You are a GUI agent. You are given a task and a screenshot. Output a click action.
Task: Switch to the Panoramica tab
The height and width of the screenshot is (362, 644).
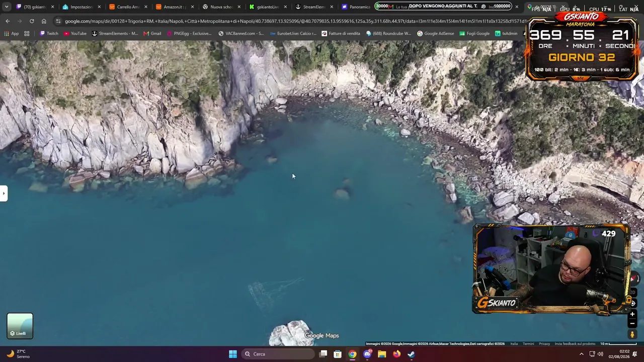click(x=356, y=7)
